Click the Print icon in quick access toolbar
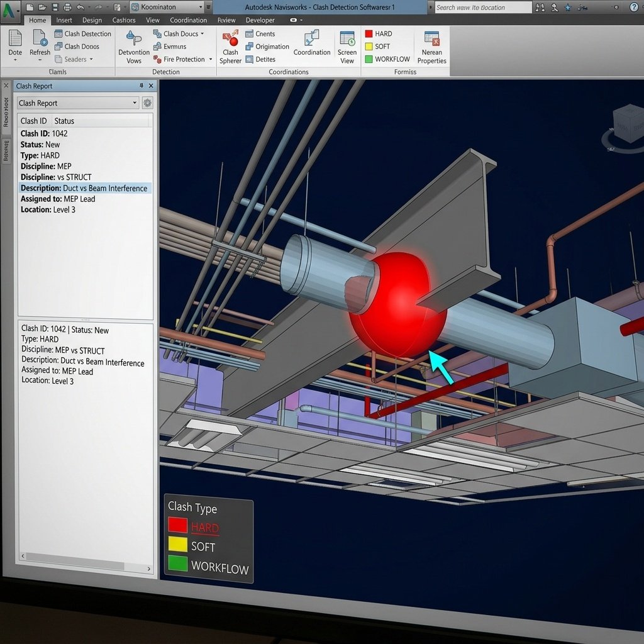The height and width of the screenshot is (644, 644). pyautogui.click(x=68, y=7)
